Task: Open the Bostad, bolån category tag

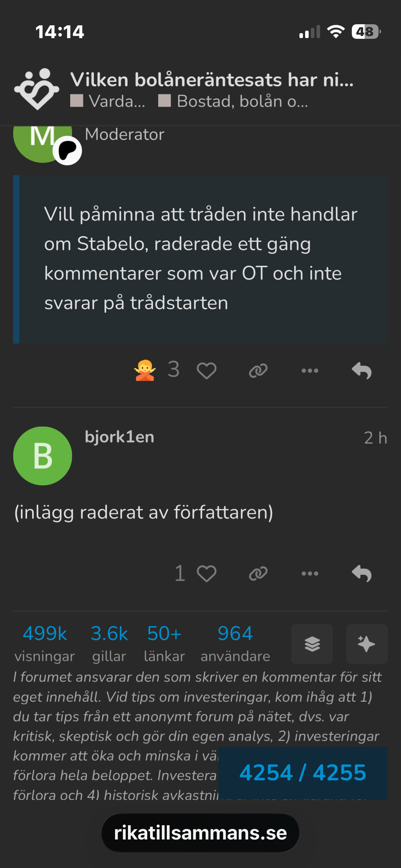Action: (x=233, y=101)
